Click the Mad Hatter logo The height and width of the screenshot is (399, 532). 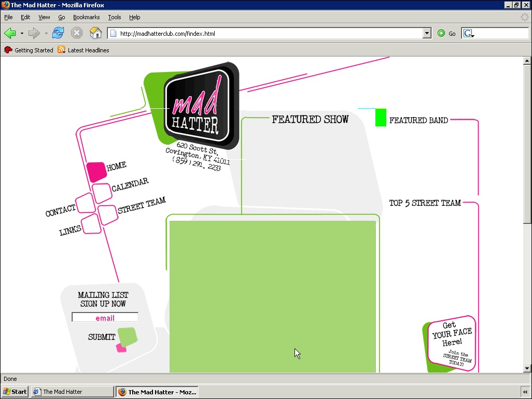pos(201,106)
